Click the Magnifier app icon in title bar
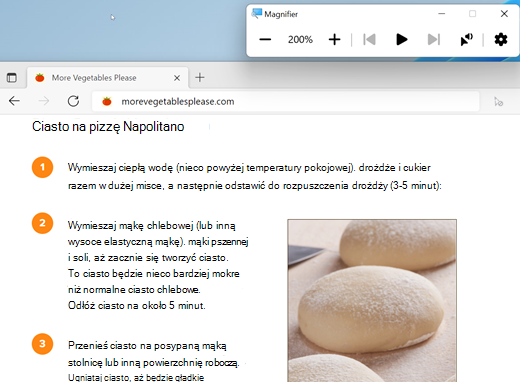Image resolution: width=520 pixels, height=382 pixels. click(256, 14)
